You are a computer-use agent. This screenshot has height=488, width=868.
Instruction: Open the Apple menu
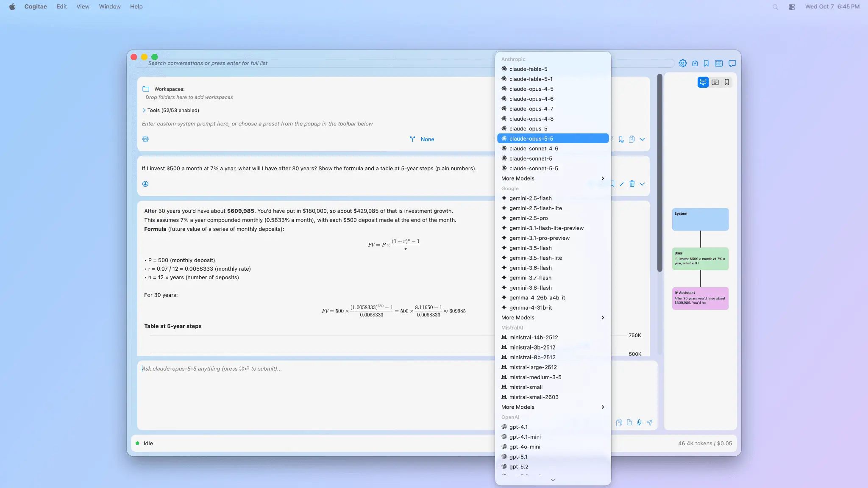pos(12,6)
